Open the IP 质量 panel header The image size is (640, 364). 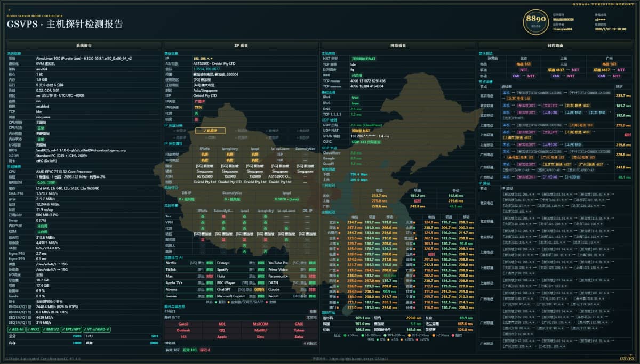click(x=241, y=46)
